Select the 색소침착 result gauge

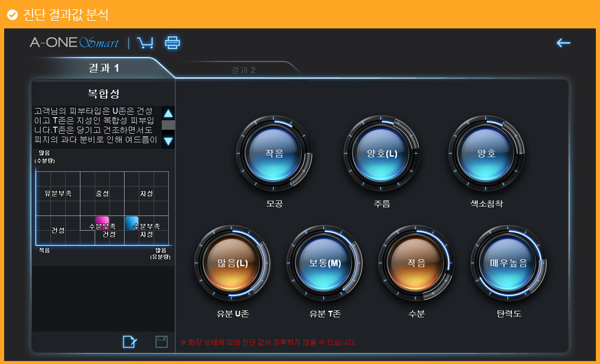[486, 154]
